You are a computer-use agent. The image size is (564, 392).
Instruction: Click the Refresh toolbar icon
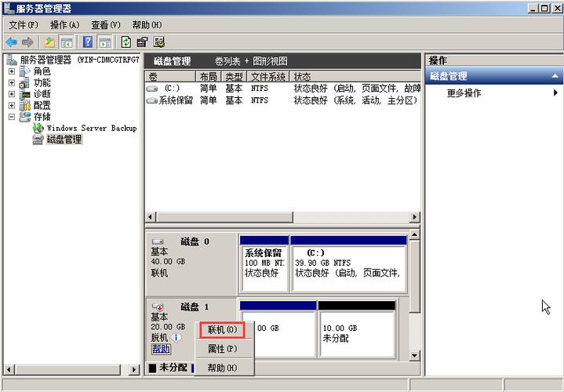click(x=126, y=42)
